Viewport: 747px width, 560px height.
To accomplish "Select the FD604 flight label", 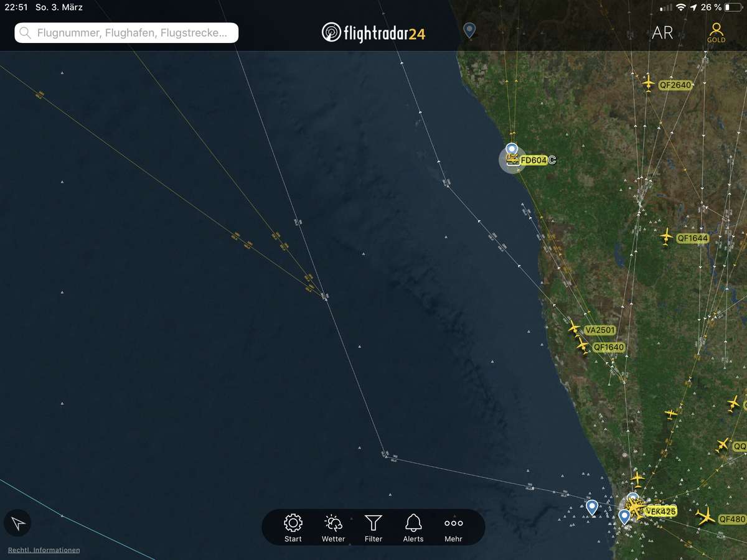I will [533, 161].
